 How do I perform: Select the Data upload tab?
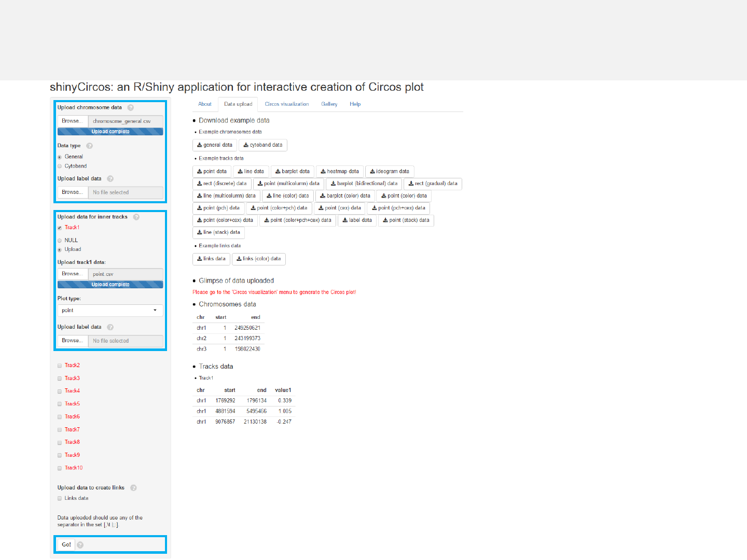(x=238, y=104)
